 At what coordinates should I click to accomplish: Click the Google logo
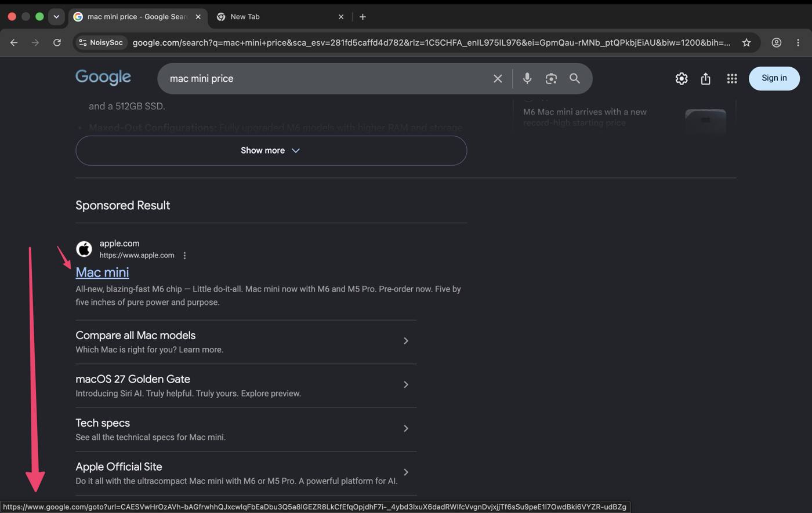click(x=103, y=78)
